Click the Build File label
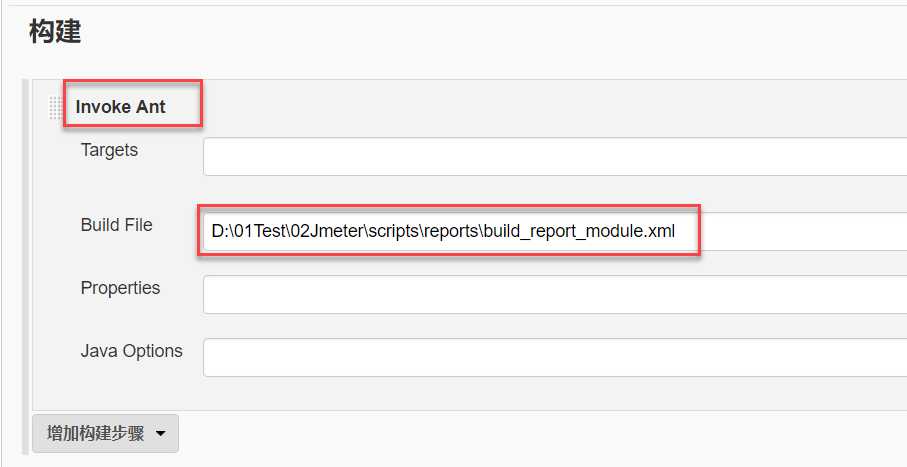This screenshot has height=467, width=907. click(116, 225)
